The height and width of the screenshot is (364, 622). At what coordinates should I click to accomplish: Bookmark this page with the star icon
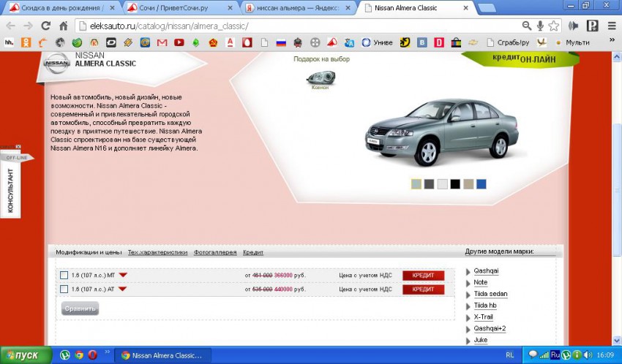tap(554, 26)
